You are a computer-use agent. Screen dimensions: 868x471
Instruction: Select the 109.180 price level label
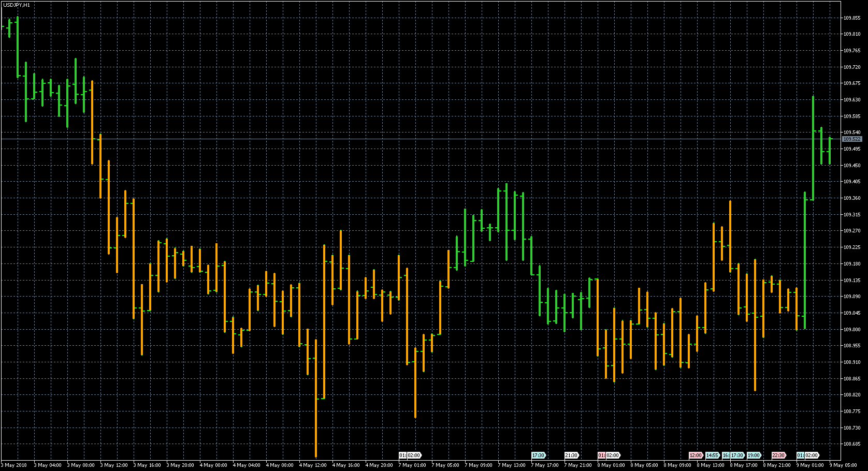(x=851, y=264)
